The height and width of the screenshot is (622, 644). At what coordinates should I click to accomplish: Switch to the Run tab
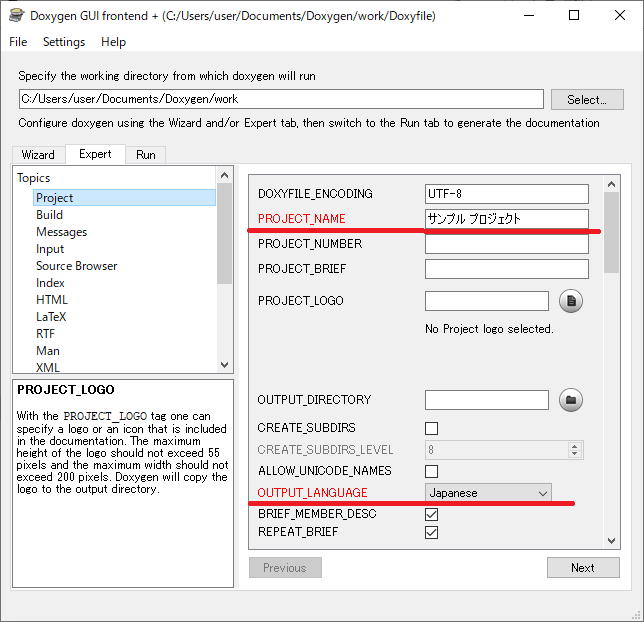(146, 155)
